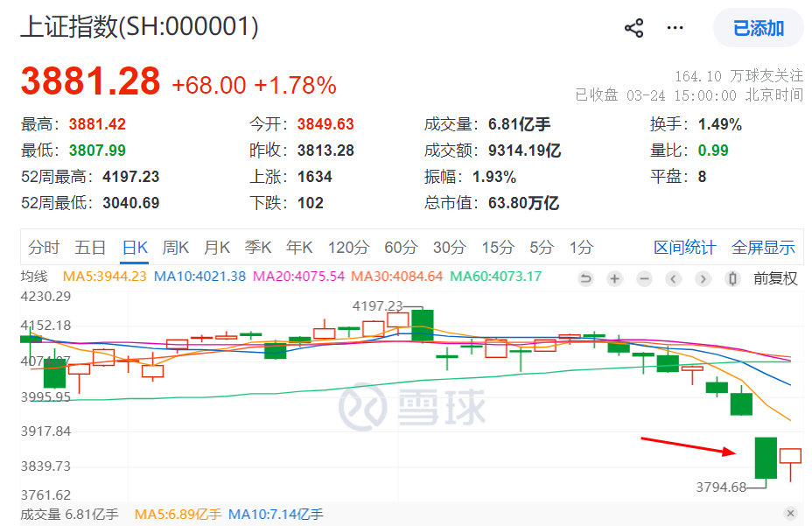Click the 成交额 value 9314.19亿
Viewport: 812px width, 526px height.
pos(525,151)
